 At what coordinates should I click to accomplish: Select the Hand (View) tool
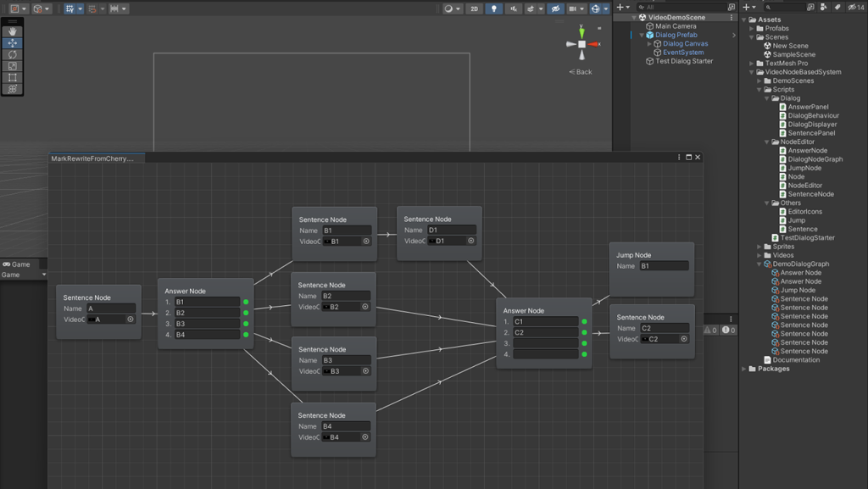(x=12, y=31)
